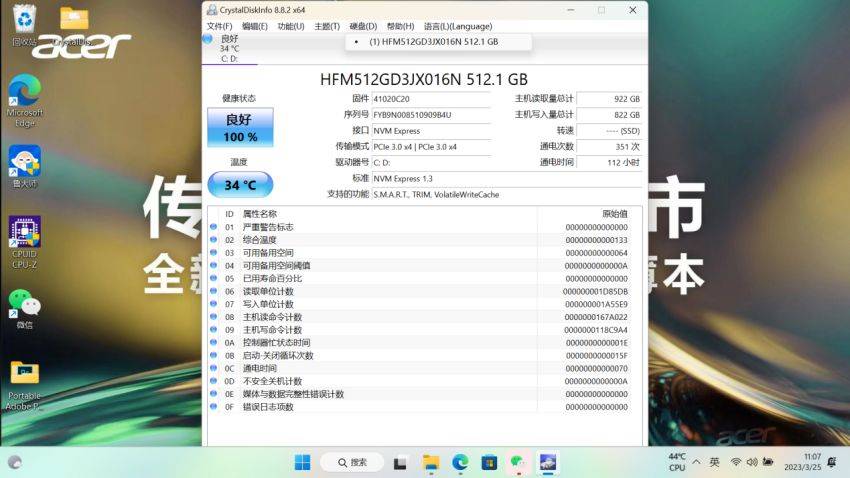Click power on count 351 次
Viewport: 850px width, 478px height.
pyautogui.click(x=609, y=146)
